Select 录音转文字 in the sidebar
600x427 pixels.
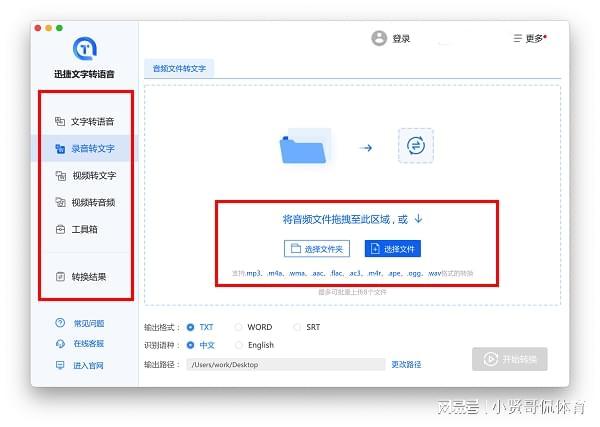85,148
